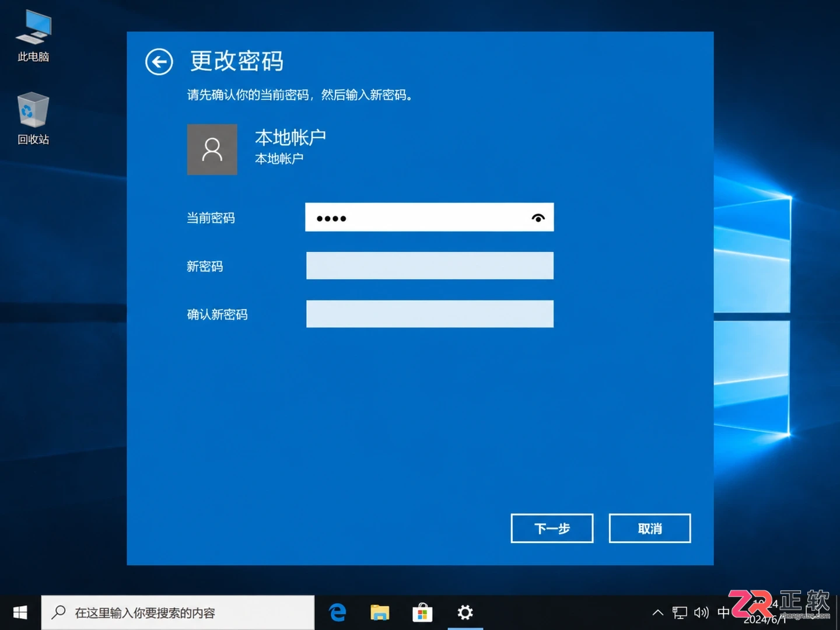Screen dimensions: 840x630
Task: Select the 回收站 desktop icon
Action: (x=33, y=119)
